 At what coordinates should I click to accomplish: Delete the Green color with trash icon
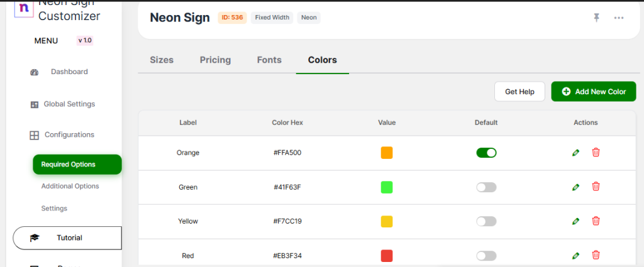point(596,187)
